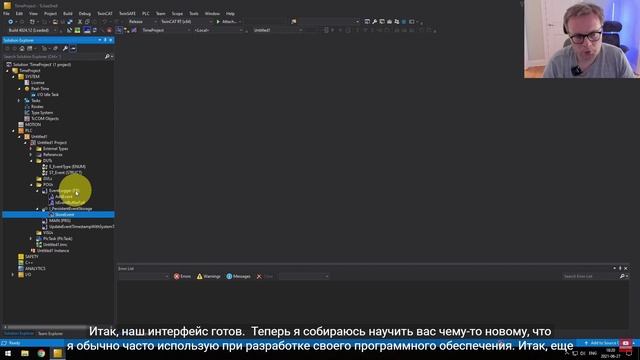
Task: Open the File menu
Action: coord(6,13)
